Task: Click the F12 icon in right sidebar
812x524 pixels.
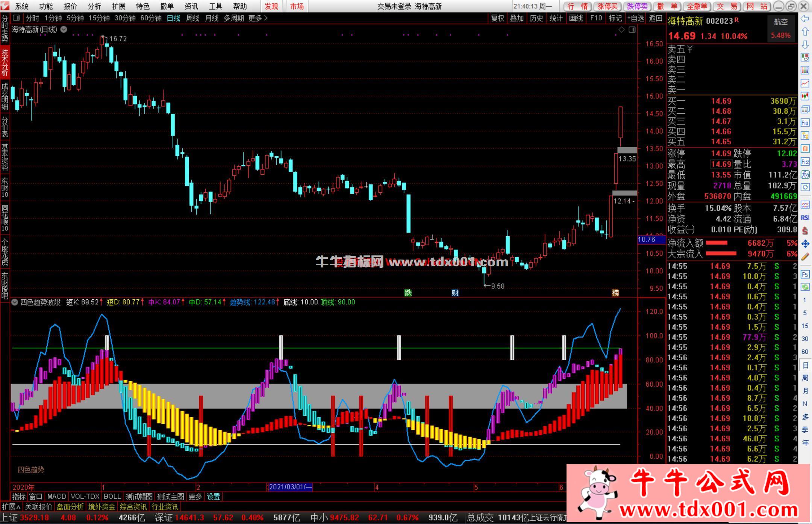Action: (805, 162)
